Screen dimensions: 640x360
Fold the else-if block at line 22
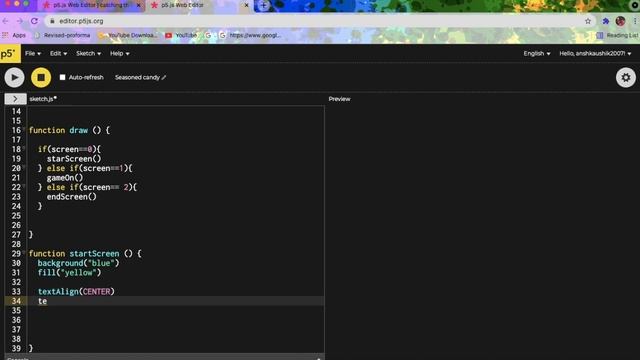[24, 186]
